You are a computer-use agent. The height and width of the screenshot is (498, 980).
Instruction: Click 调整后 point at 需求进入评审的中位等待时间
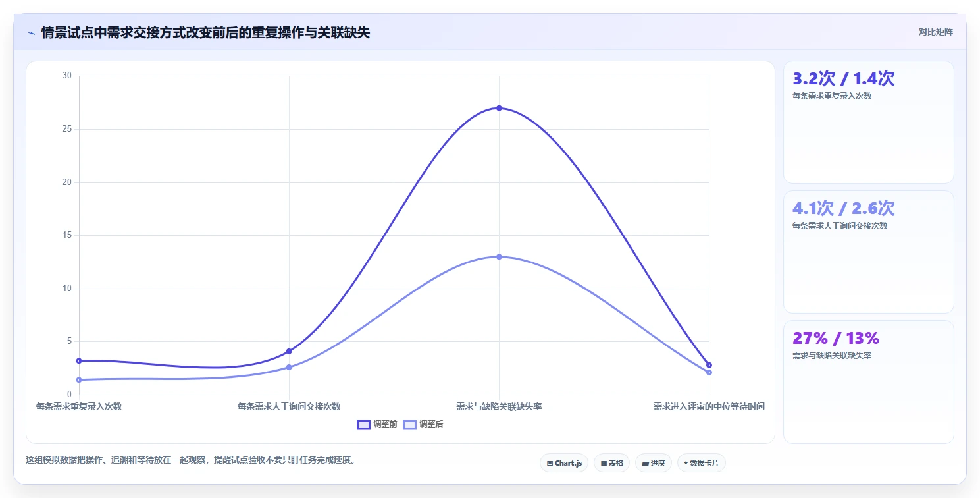709,372
